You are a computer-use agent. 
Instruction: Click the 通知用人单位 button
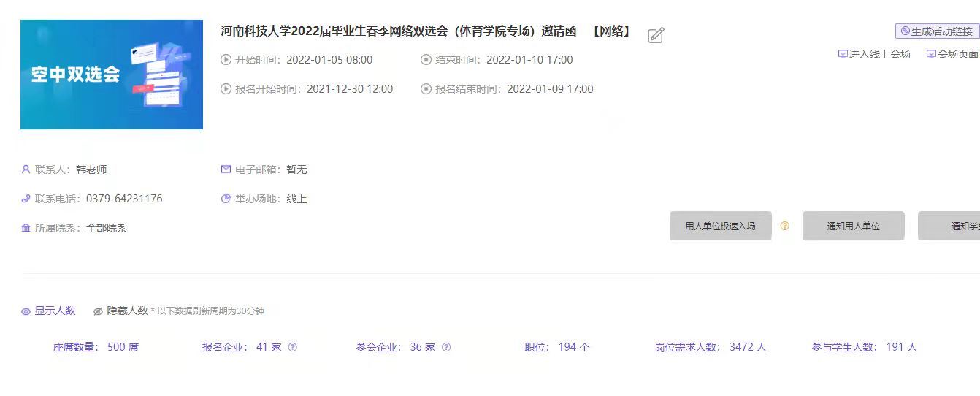(853, 226)
